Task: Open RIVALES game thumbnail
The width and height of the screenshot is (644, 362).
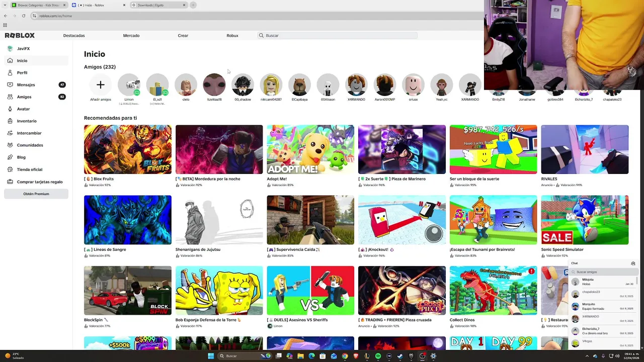Action: (x=585, y=149)
